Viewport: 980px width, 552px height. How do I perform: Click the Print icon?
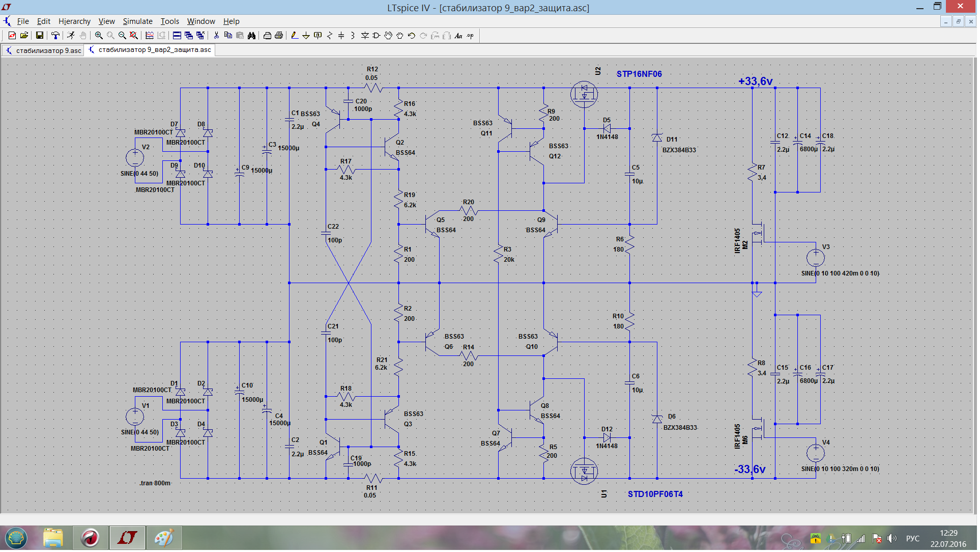point(279,36)
